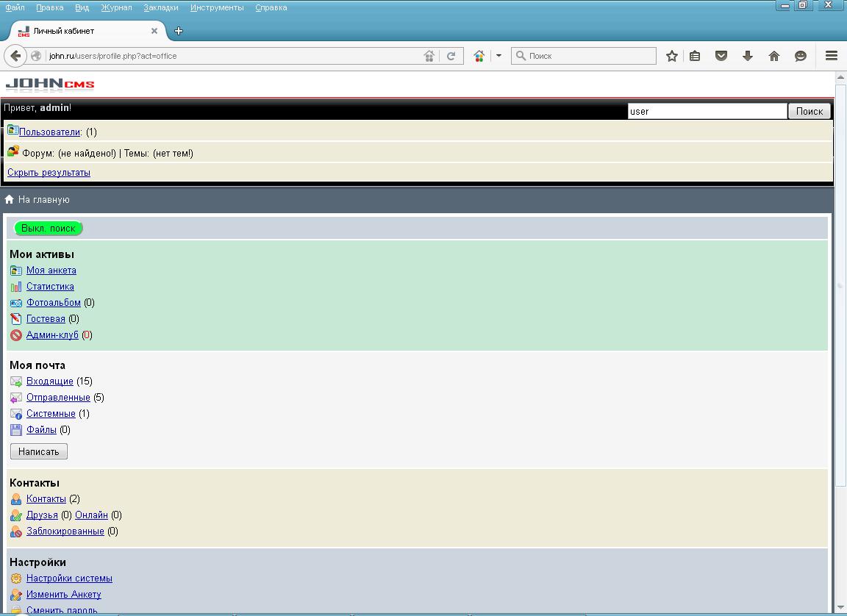Image resolution: width=847 pixels, height=616 pixels.
Task: Close the Личный кабинет tab
Action: 154,31
